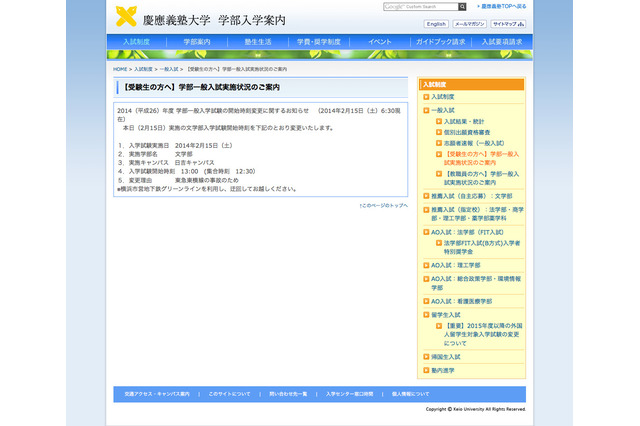Click the arrow icon beside 入試結果・統計
Screen dimensions: 640x426
coord(439,122)
